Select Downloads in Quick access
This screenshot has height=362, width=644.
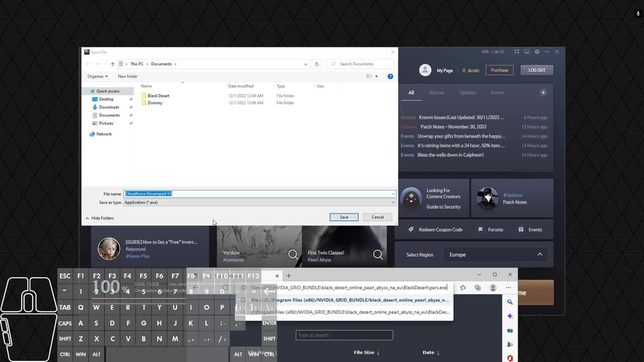click(x=109, y=107)
